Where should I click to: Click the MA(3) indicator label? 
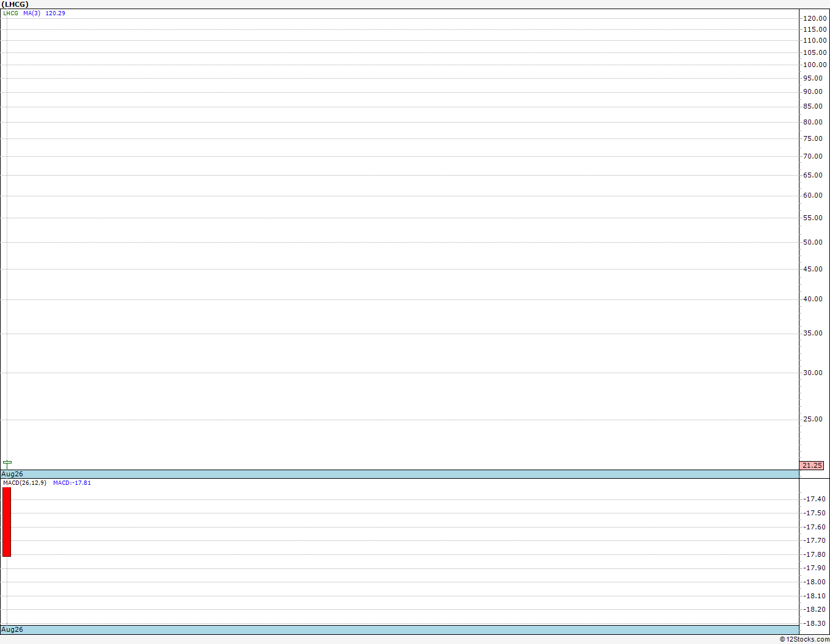(x=32, y=13)
